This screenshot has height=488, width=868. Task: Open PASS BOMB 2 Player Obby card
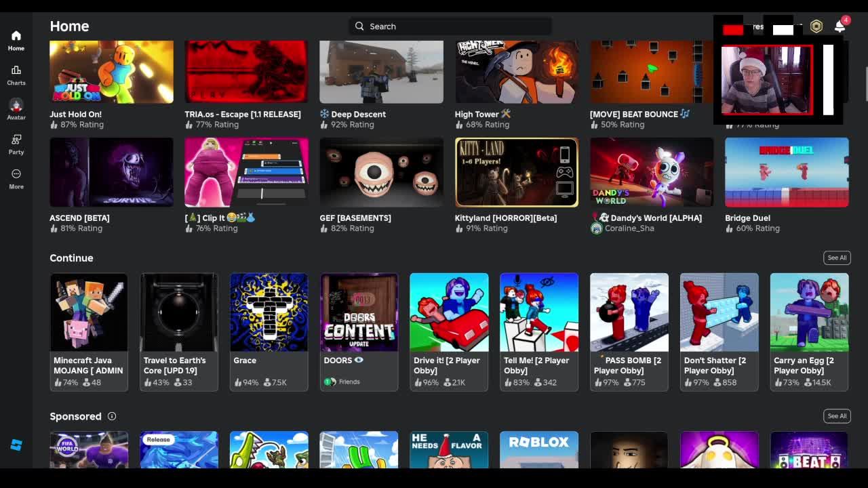629,332
